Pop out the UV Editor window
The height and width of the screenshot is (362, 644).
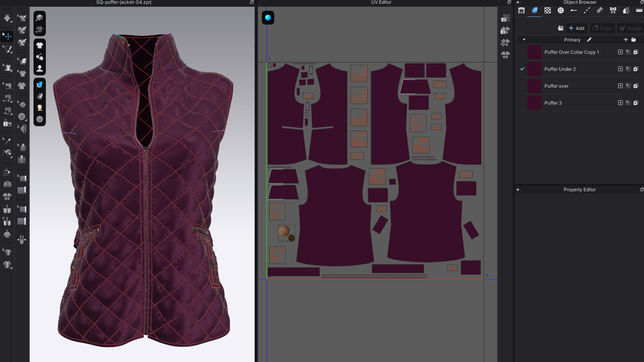point(509,2)
